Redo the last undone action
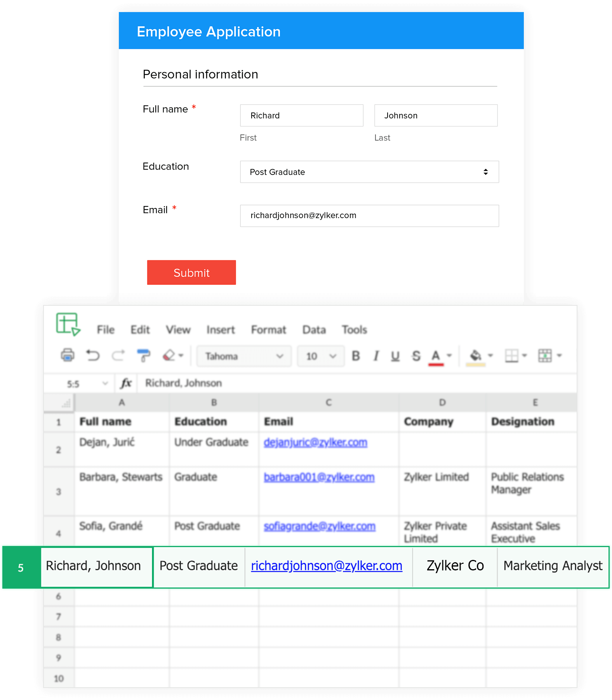Image resolution: width=612 pixels, height=700 pixels. [118, 355]
